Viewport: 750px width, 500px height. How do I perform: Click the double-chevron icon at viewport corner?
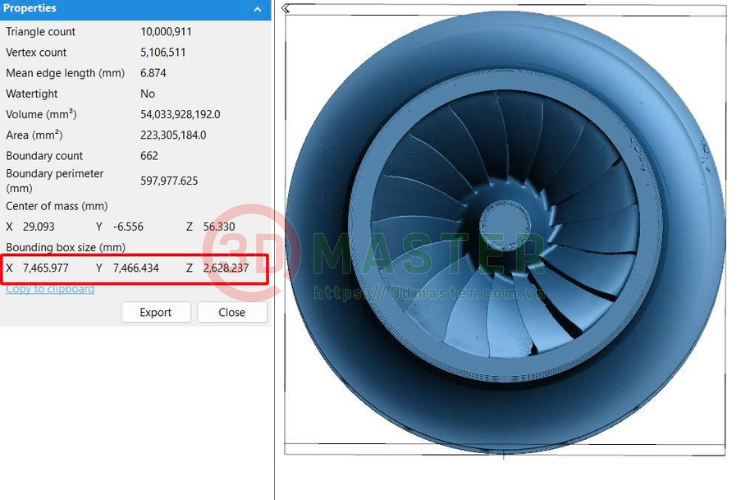point(287,8)
